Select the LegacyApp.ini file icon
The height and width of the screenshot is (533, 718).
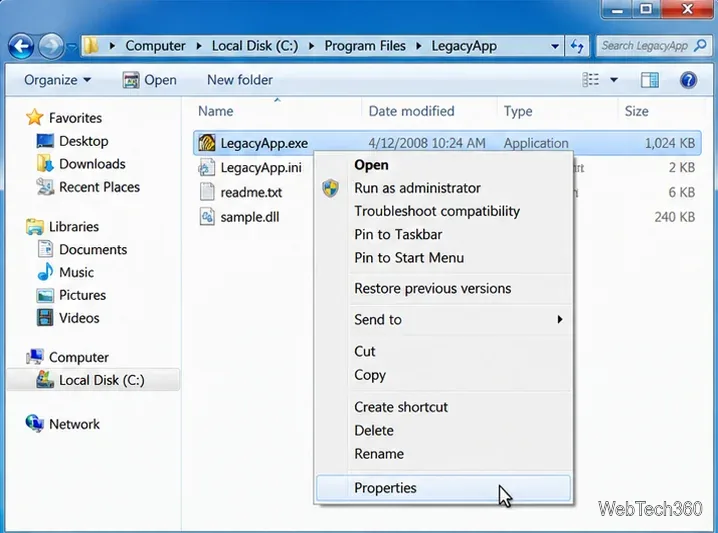(207, 168)
